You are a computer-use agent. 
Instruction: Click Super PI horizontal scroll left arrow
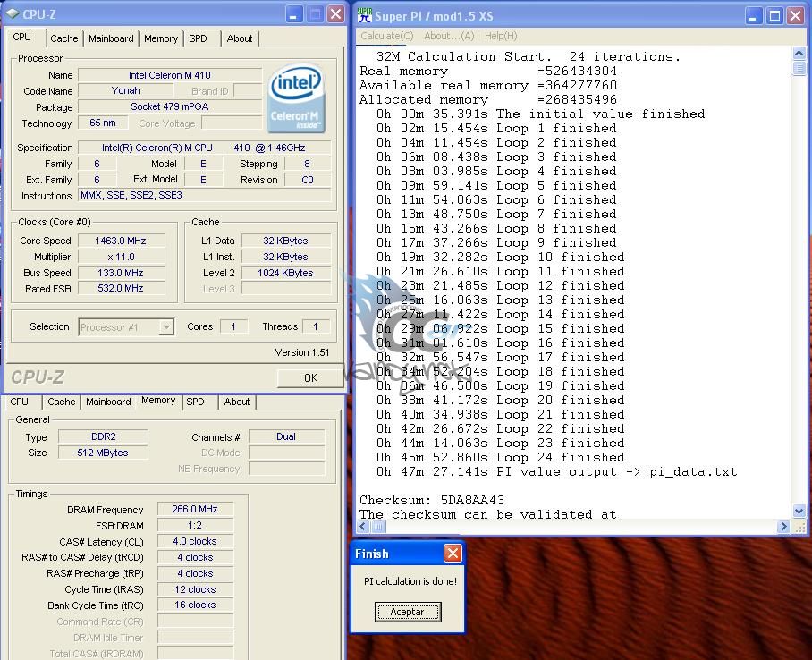[x=363, y=527]
